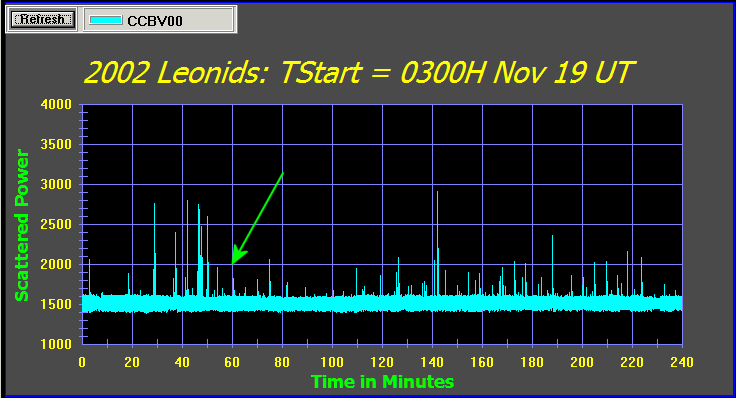The image size is (736, 398).
Task: Click the spike peak near minute 29
Action: tap(154, 204)
